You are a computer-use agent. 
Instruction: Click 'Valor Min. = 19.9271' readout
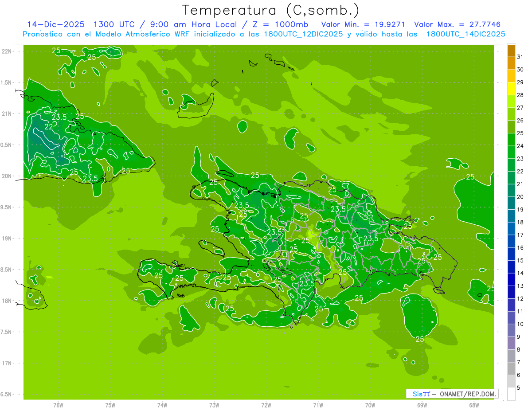click(x=363, y=25)
